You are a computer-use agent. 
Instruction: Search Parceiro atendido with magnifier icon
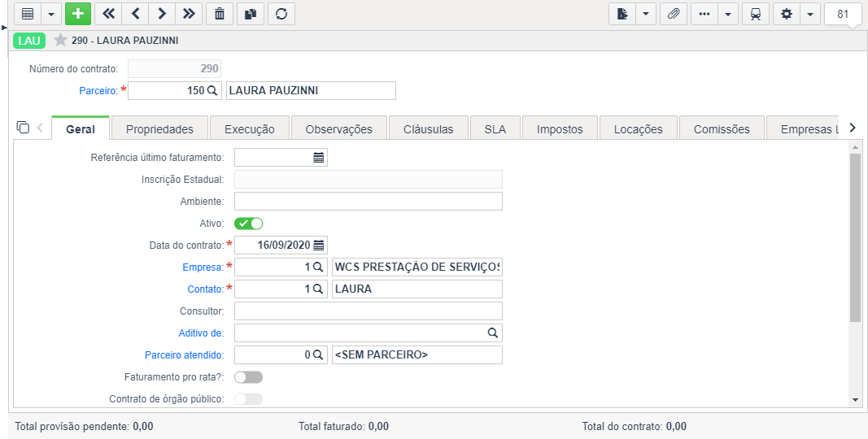[x=318, y=355]
